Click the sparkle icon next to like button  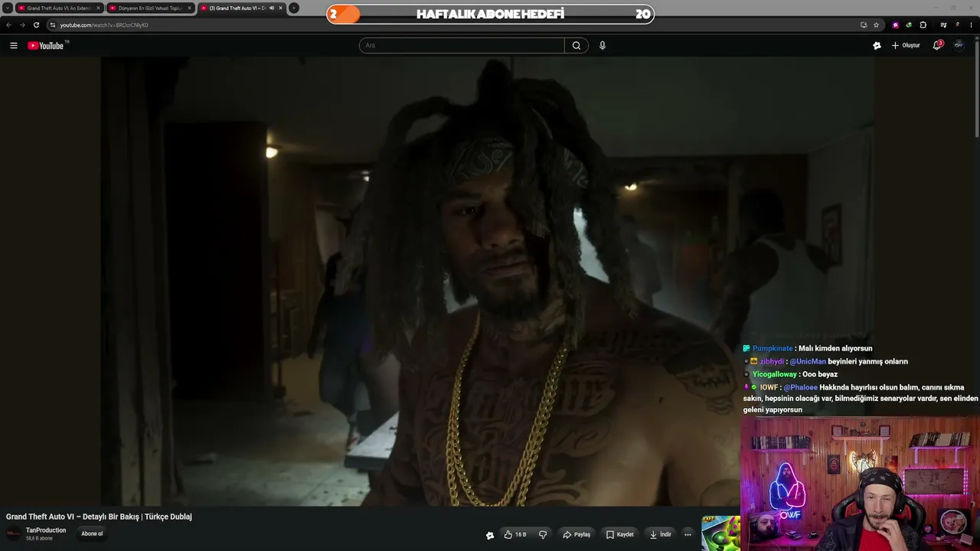point(490,535)
